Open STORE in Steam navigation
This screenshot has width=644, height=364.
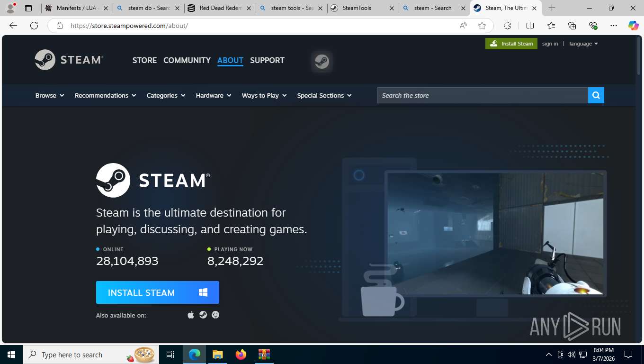144,60
